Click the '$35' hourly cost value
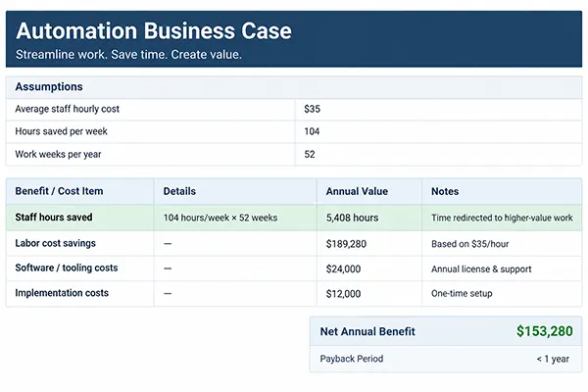Image resolution: width=588 pixels, height=392 pixels. [312, 109]
